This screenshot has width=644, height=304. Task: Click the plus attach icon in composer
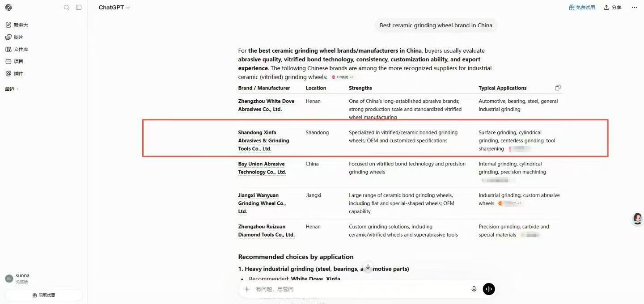click(247, 289)
